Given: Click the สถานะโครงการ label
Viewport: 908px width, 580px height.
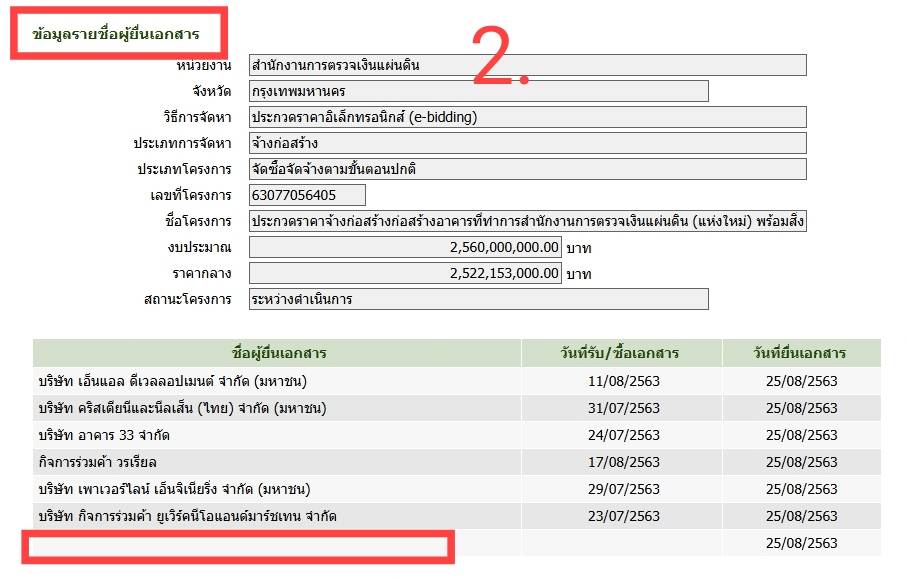Looking at the screenshot, I should [x=188, y=299].
